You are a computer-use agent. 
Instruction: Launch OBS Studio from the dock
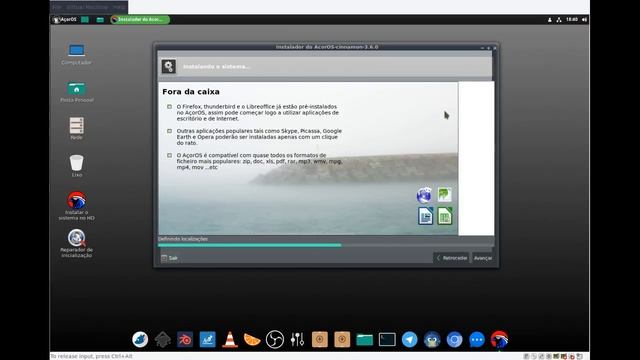275,339
